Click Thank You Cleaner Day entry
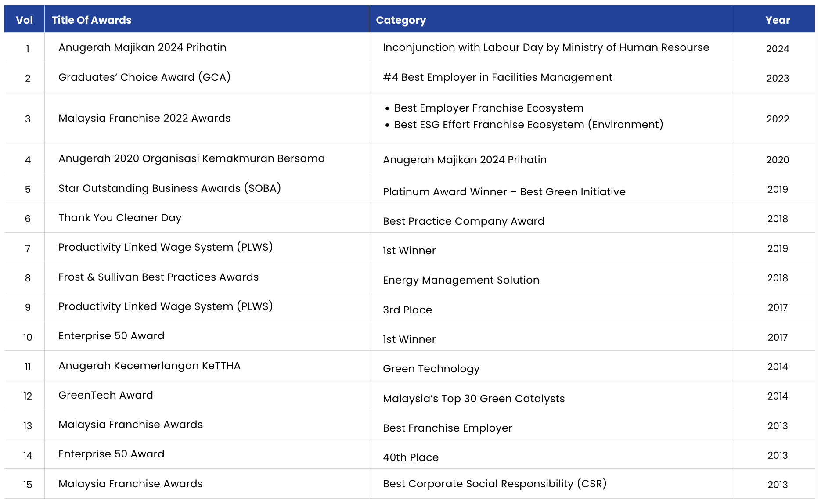 120,218
